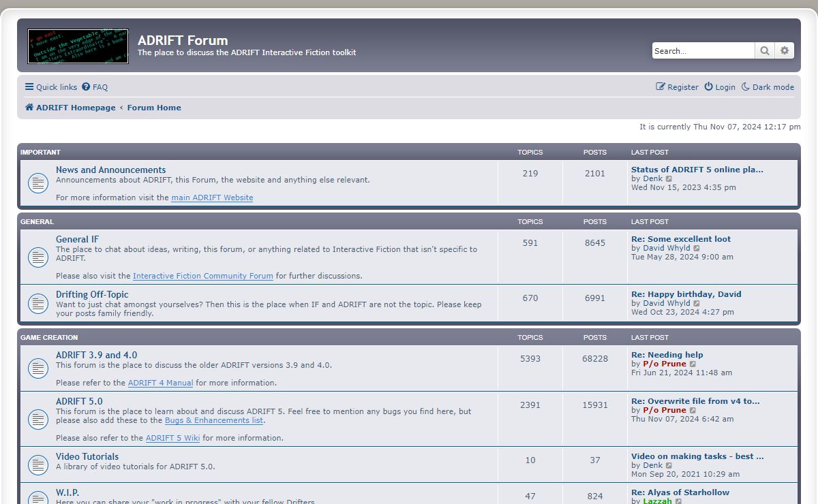Viewport: 818px width, 504px height.
Task: Click the ADRIFT Forum logo image
Action: click(78, 46)
